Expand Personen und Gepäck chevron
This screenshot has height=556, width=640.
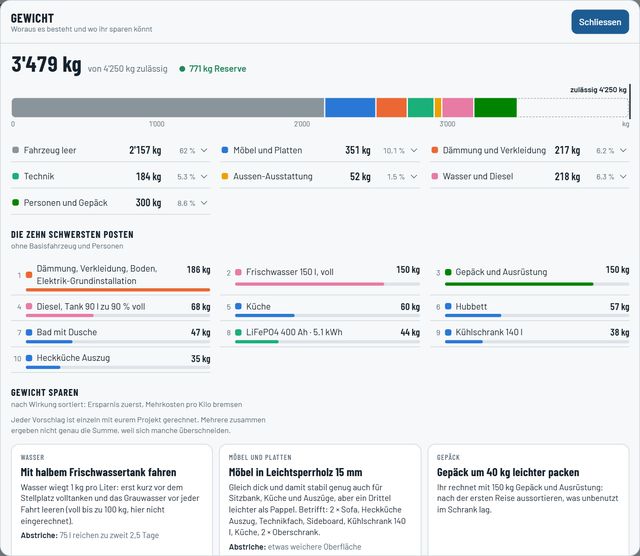coord(204,202)
